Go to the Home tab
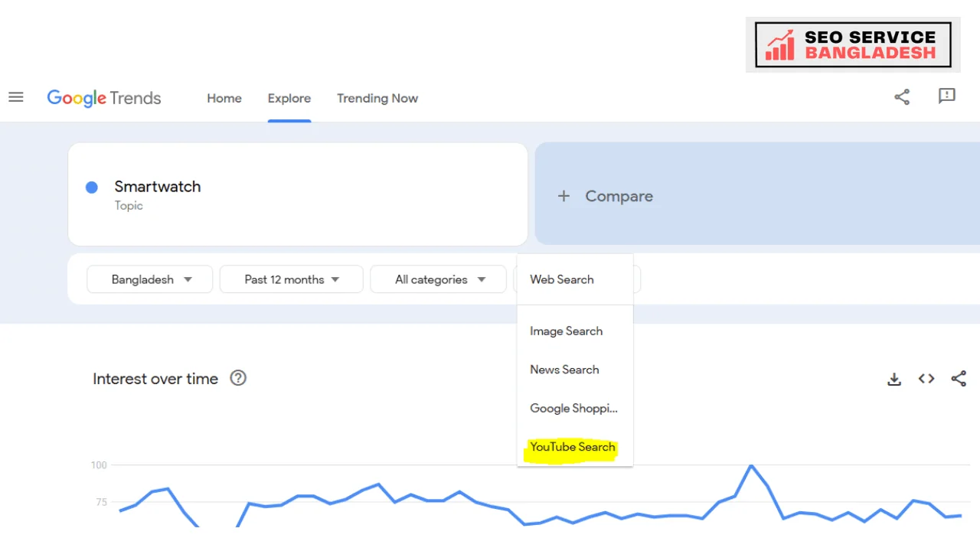 click(224, 98)
